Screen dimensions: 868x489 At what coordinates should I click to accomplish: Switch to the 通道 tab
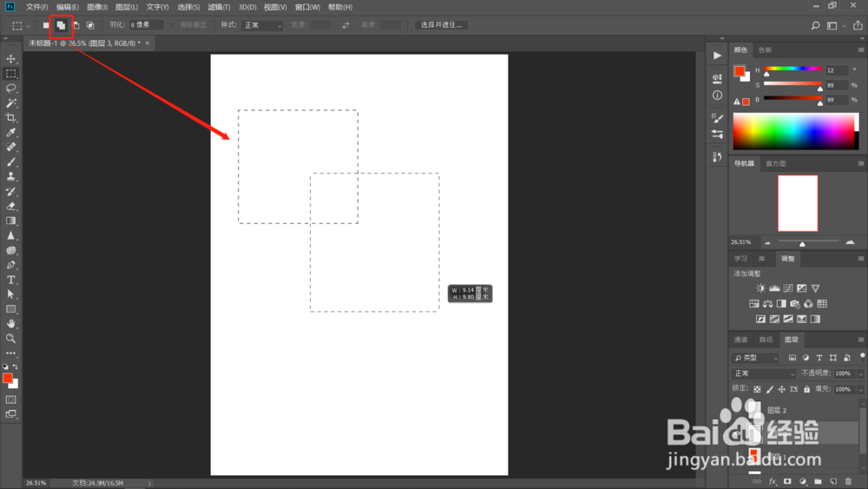[740, 340]
